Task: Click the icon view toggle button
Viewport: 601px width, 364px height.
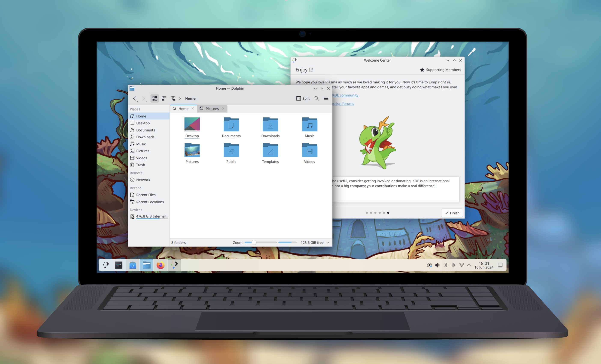Action: click(x=155, y=98)
